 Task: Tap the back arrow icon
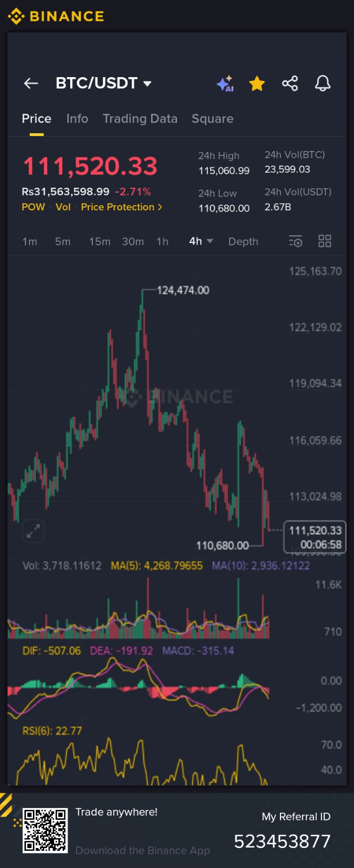(31, 83)
